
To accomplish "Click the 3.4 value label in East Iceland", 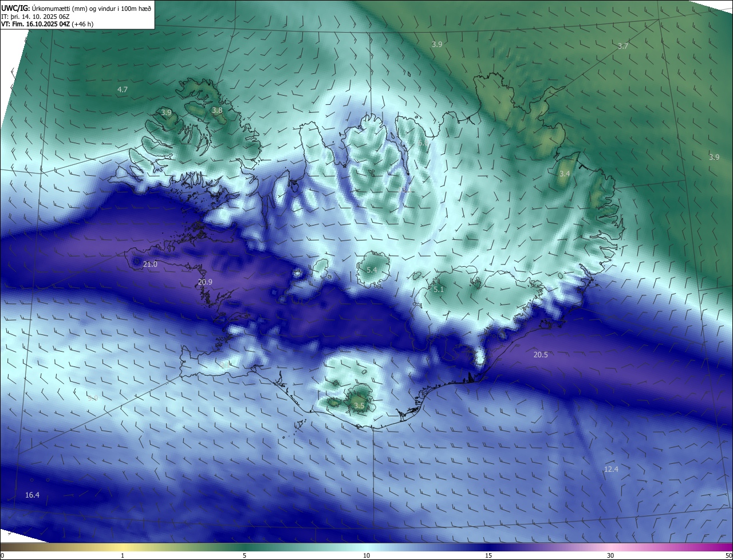I will point(565,173).
